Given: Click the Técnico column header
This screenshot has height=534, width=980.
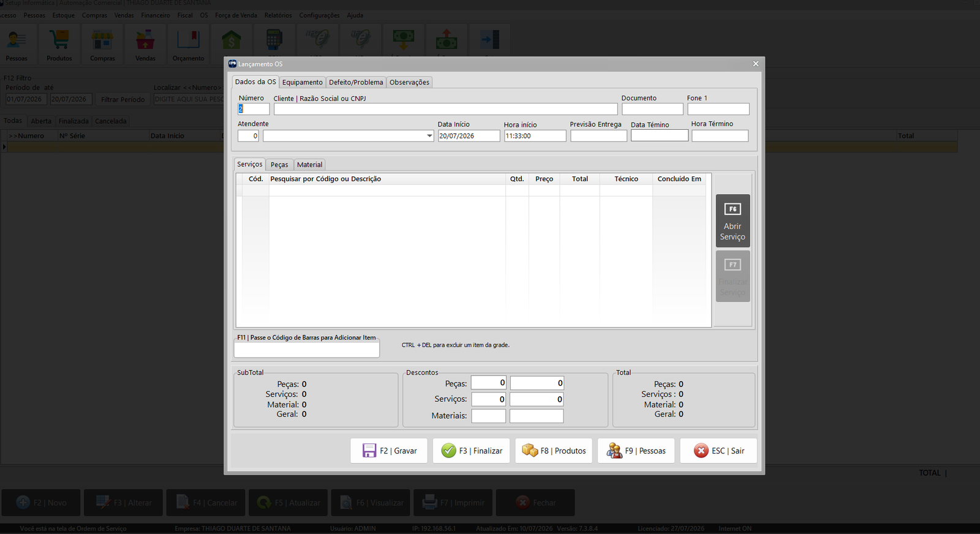Looking at the screenshot, I should coord(626,179).
